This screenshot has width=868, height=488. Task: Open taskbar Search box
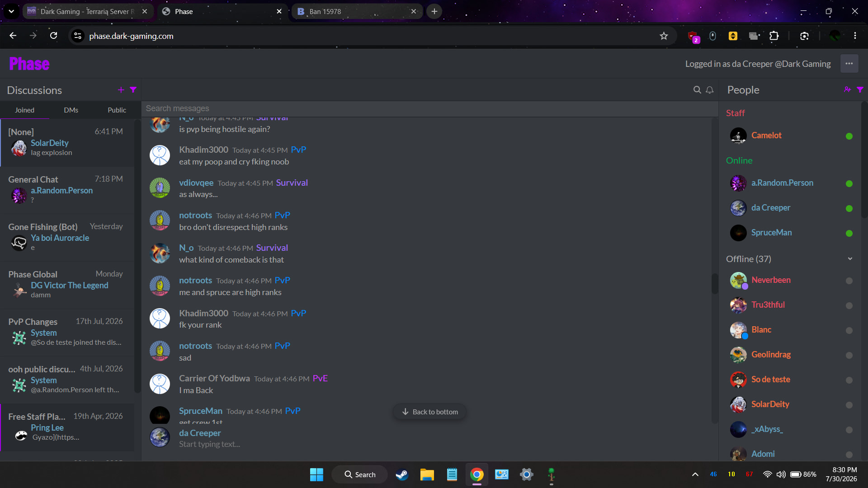pyautogui.click(x=359, y=474)
